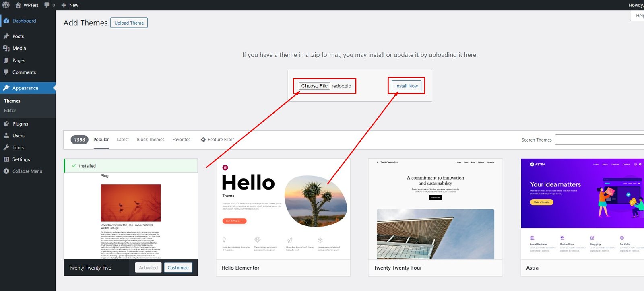Open the Editor submenu item
Screen dimensions: 644x291
(10, 111)
